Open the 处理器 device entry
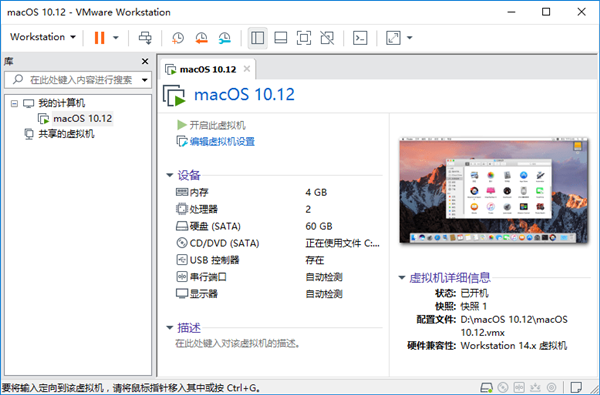600x395 pixels. click(204, 209)
